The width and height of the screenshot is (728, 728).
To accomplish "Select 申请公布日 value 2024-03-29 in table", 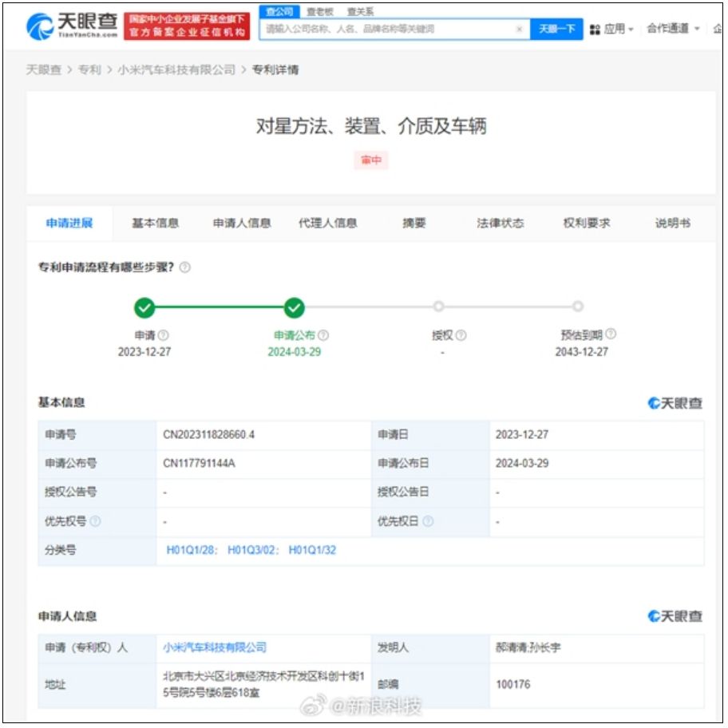I will (x=522, y=463).
